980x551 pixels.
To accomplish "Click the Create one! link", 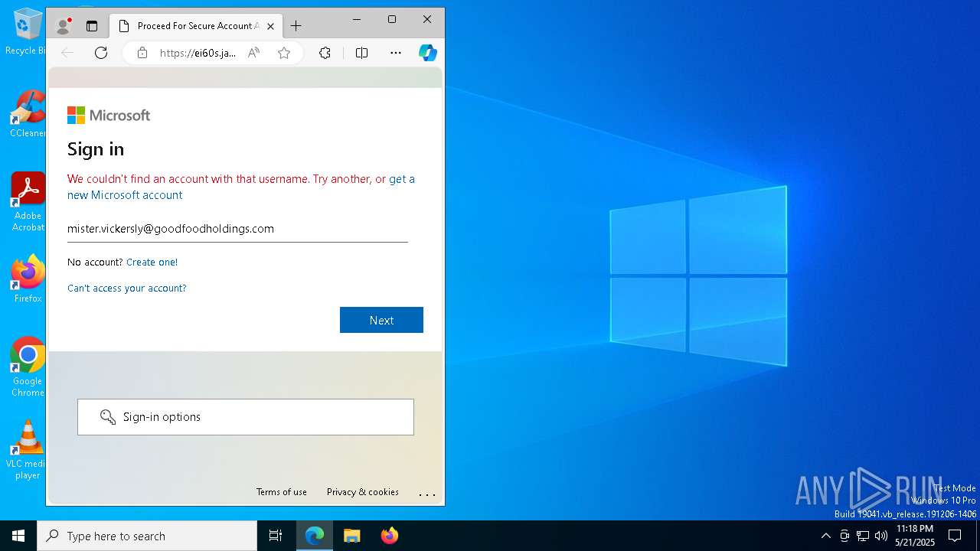I will pos(152,262).
